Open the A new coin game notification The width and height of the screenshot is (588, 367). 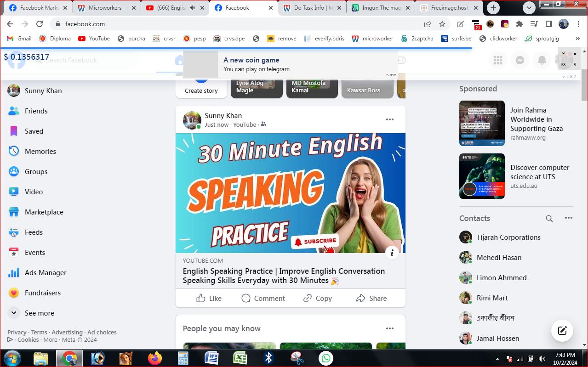click(291, 64)
